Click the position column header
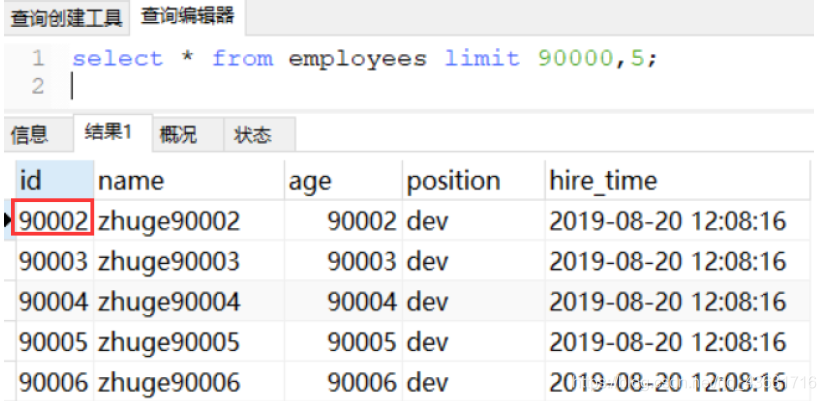The image size is (826, 401). (x=453, y=181)
